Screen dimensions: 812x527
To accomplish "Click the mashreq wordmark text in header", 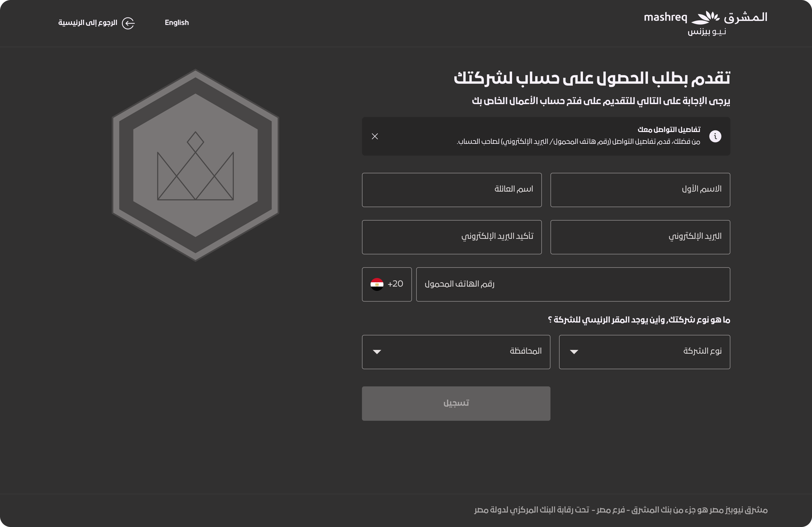I will pos(665,17).
